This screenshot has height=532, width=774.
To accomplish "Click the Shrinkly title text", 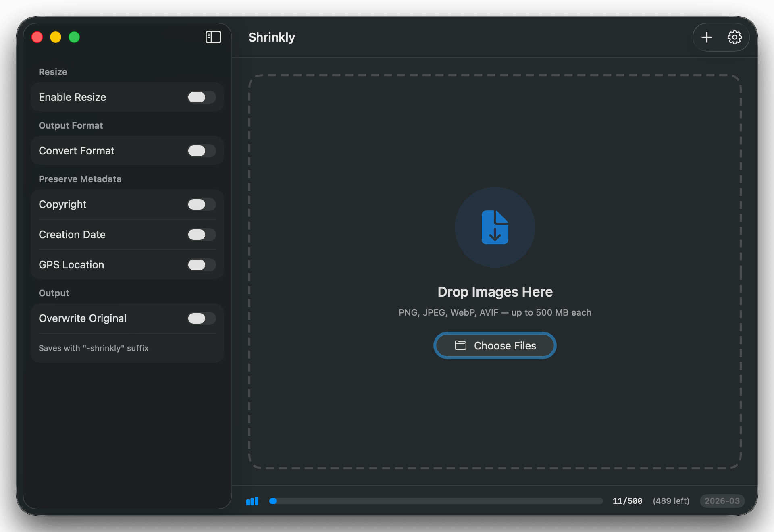I will [x=272, y=37].
